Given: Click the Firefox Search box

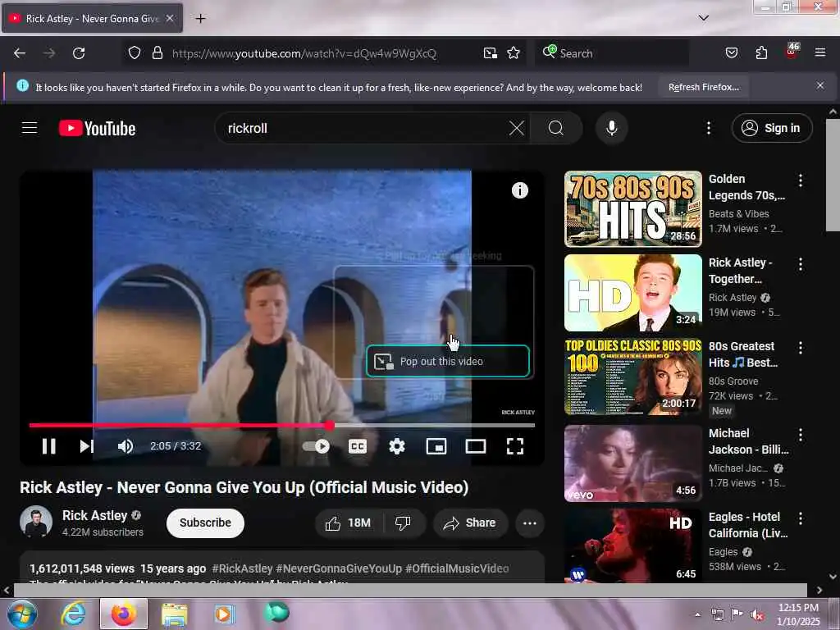Looking at the screenshot, I should click(612, 53).
